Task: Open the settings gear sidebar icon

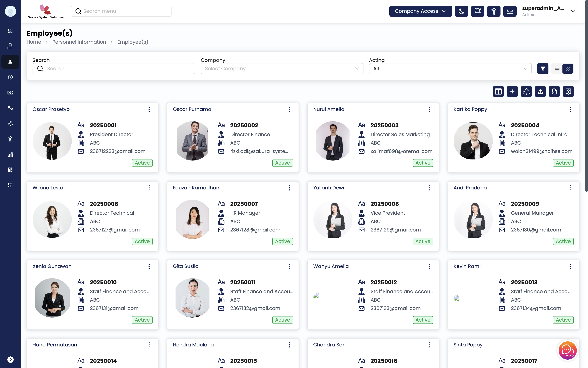Action: (10, 123)
